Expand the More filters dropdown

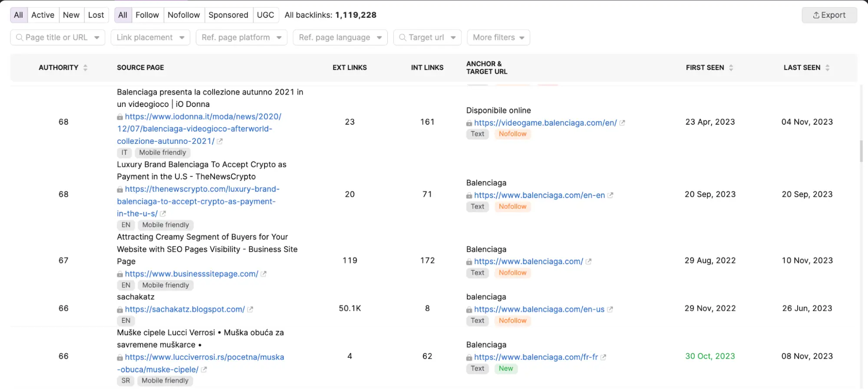(x=498, y=38)
